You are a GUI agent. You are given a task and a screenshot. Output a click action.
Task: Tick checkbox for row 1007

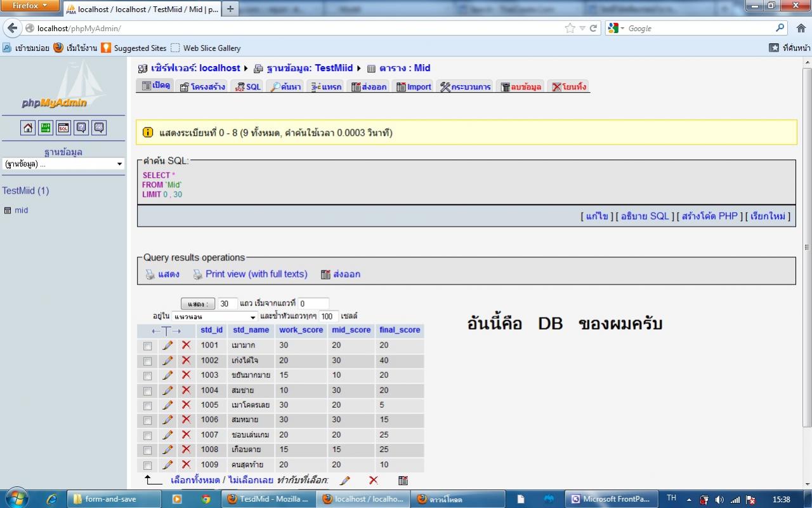click(148, 436)
